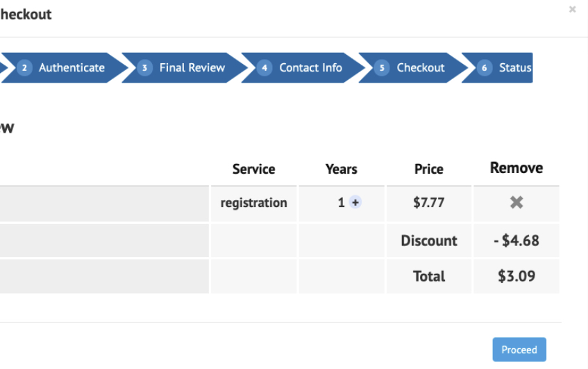The image size is (588, 369).
Task: Click the Price column header
Action: pyautogui.click(x=428, y=169)
